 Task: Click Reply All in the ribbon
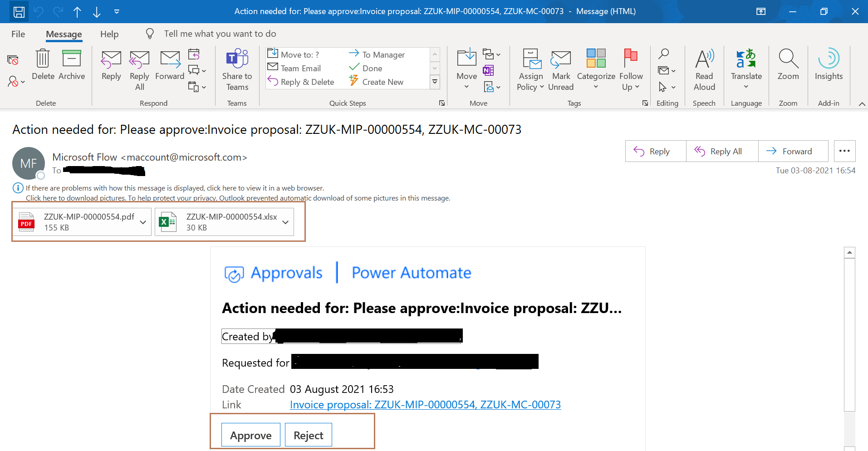(x=139, y=70)
